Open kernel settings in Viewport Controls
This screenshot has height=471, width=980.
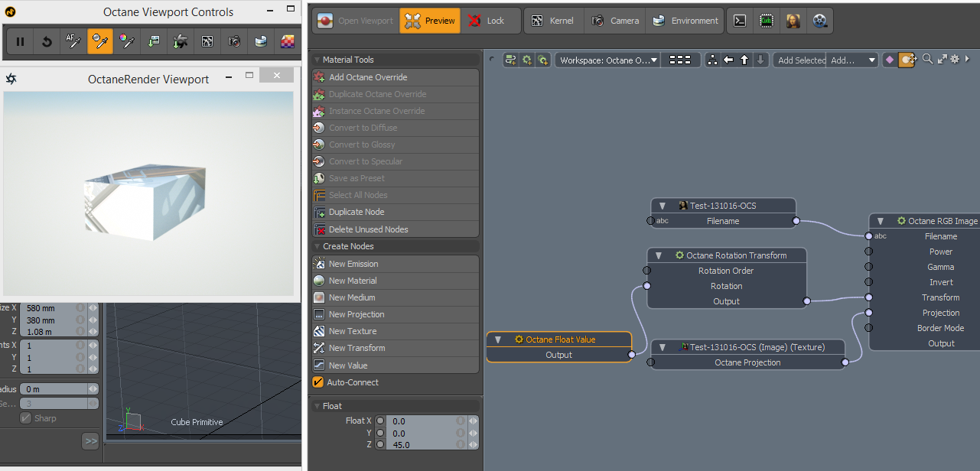[x=207, y=41]
